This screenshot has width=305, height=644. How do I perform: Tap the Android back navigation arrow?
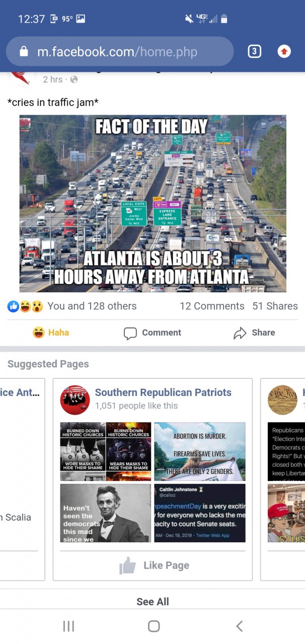click(239, 626)
